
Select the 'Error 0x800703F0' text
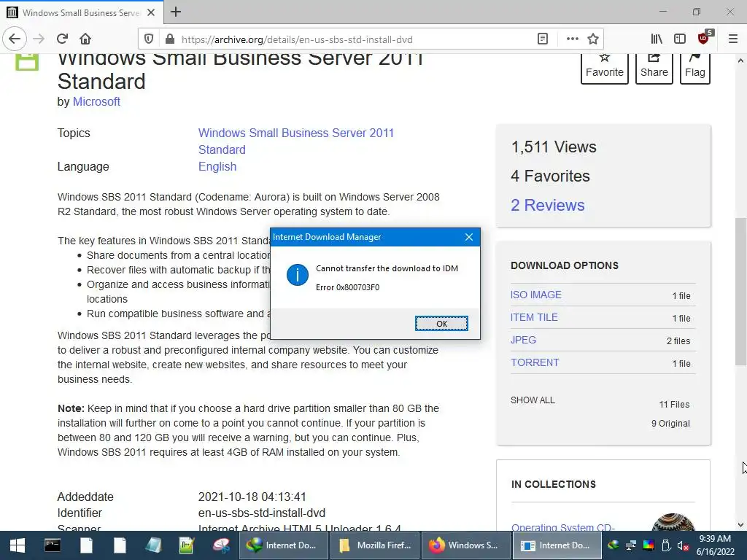point(347,287)
